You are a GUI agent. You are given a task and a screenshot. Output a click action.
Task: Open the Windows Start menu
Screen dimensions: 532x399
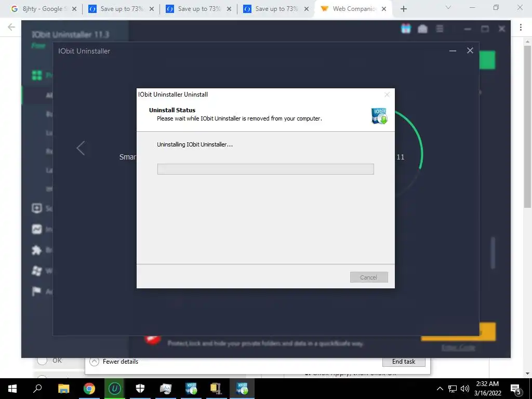click(12, 389)
